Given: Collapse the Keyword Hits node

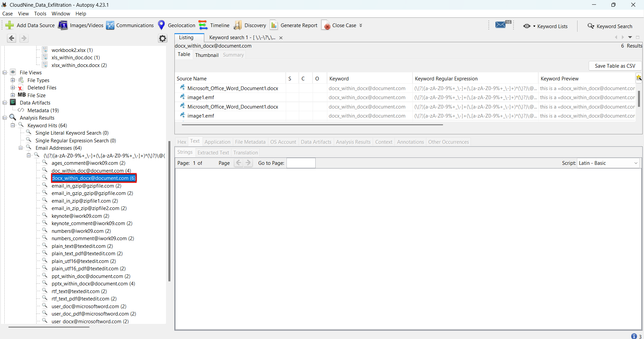Looking at the screenshot, I should coord(13,125).
